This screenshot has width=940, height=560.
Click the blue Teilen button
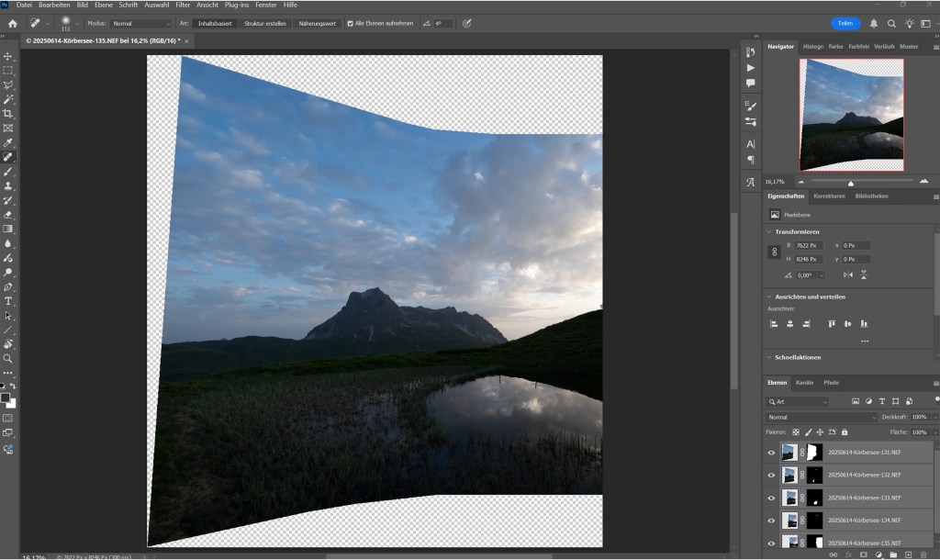click(x=845, y=22)
